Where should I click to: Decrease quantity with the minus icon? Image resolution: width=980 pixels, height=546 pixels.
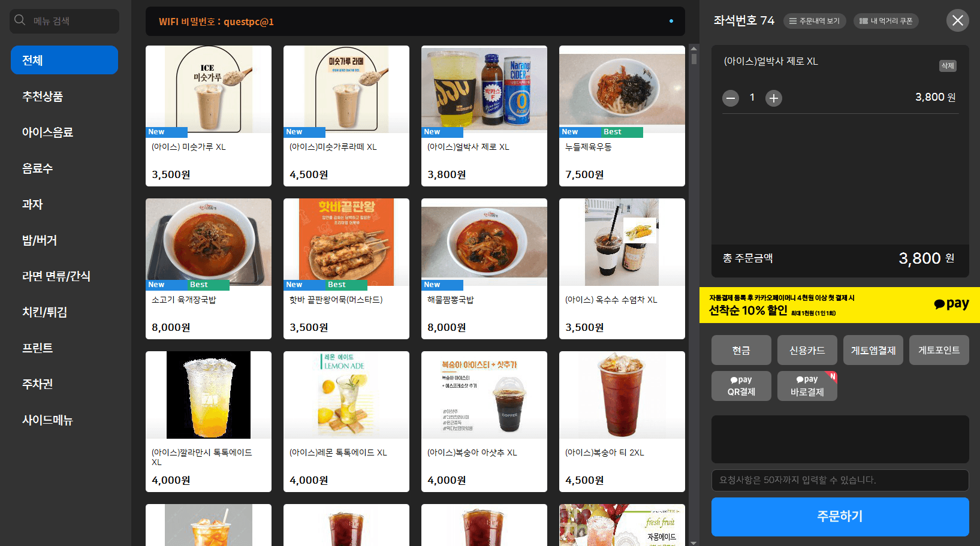coord(731,98)
